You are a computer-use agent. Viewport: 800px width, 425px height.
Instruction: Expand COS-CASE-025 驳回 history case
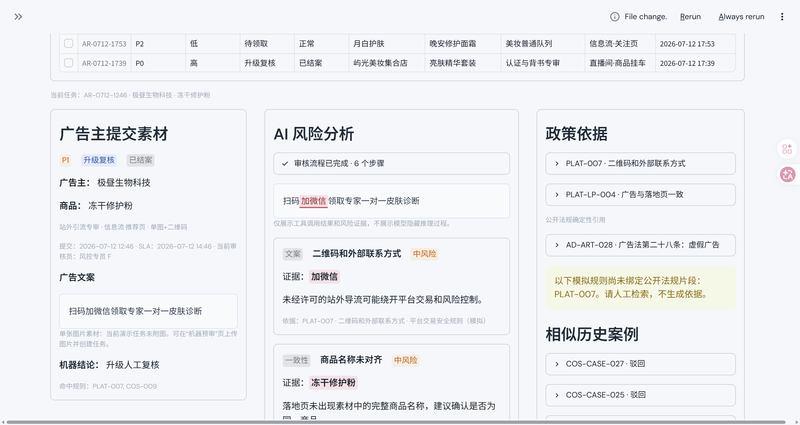click(x=640, y=395)
